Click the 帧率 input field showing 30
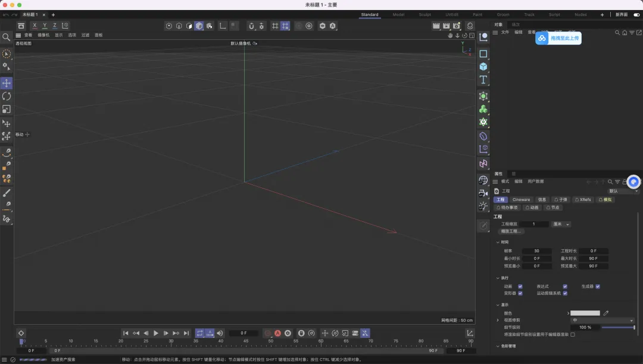This screenshot has height=364, width=643. pos(536,251)
